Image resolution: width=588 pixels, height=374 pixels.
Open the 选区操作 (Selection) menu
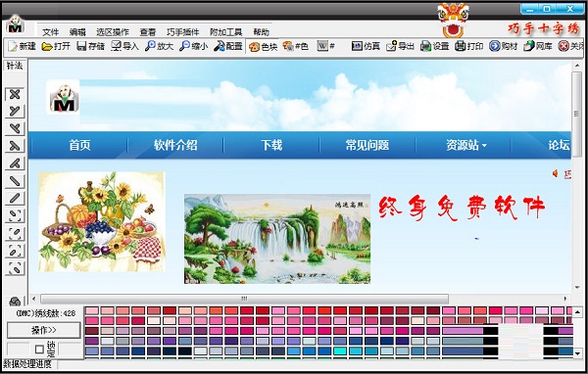113,32
